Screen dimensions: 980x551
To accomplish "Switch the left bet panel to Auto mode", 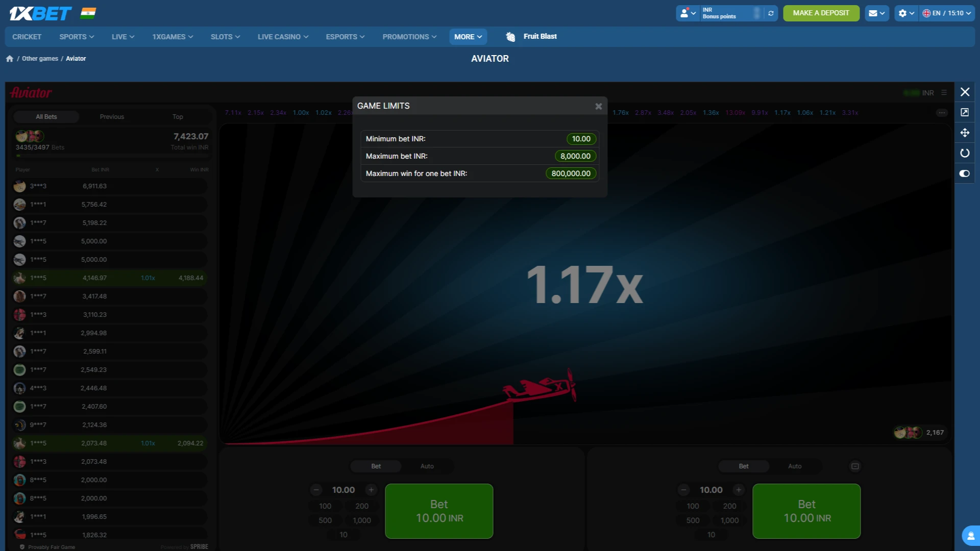I will click(427, 466).
